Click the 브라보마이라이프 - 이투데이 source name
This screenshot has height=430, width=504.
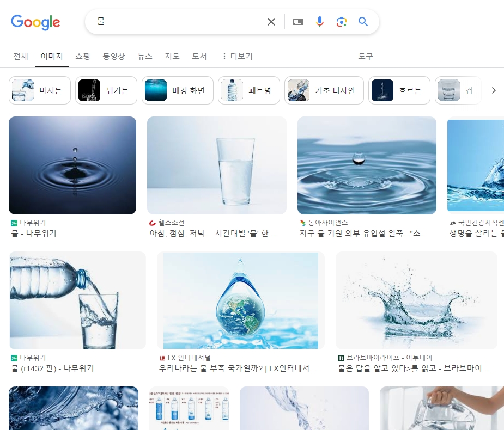(x=389, y=358)
